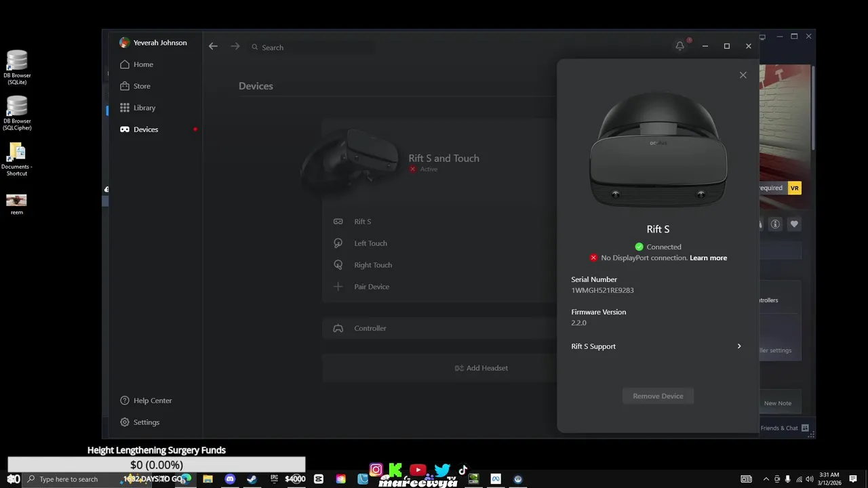The height and width of the screenshot is (488, 868).
Task: Open NVIDIA app from the taskbar
Action: coord(473,479)
